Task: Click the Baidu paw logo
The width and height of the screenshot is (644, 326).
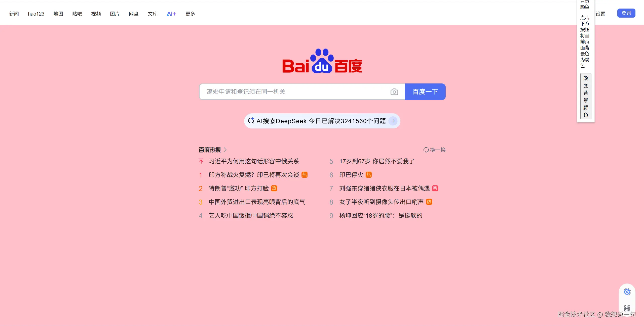Action: 322,61
